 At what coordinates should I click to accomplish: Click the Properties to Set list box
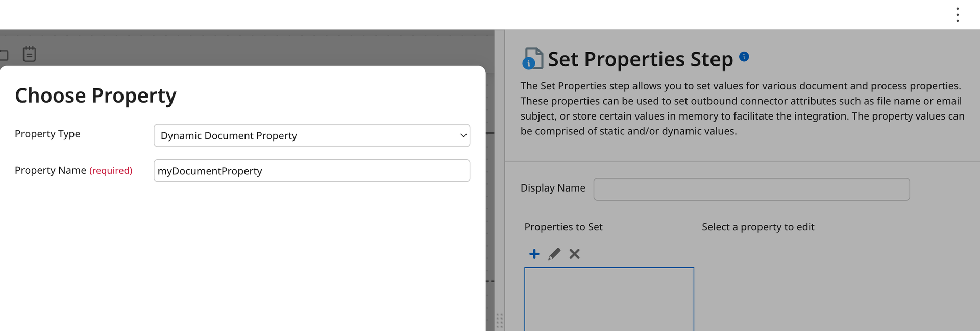coord(609,299)
